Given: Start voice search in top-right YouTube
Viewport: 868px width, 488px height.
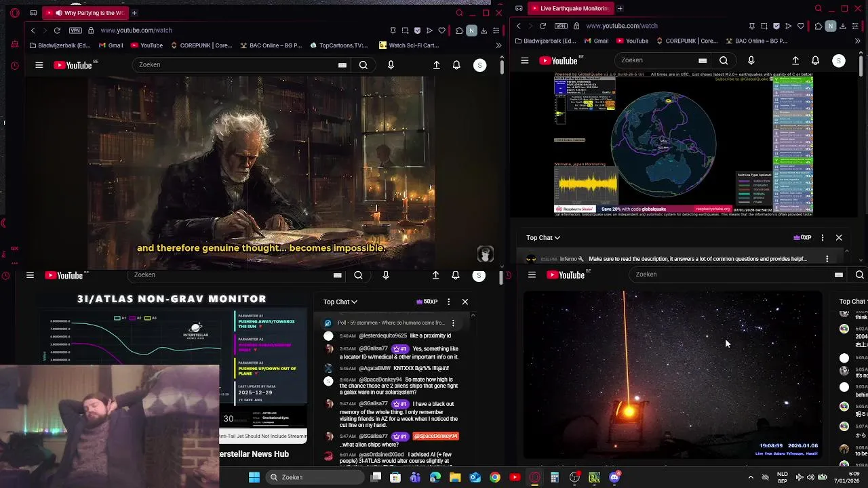Looking at the screenshot, I should pos(751,60).
